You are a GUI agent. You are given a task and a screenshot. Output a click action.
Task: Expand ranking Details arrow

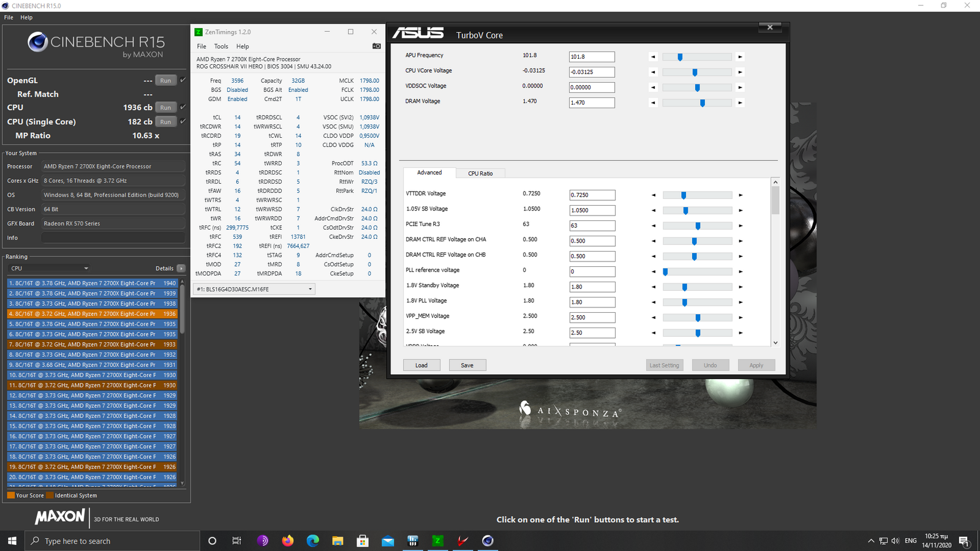[x=181, y=268]
